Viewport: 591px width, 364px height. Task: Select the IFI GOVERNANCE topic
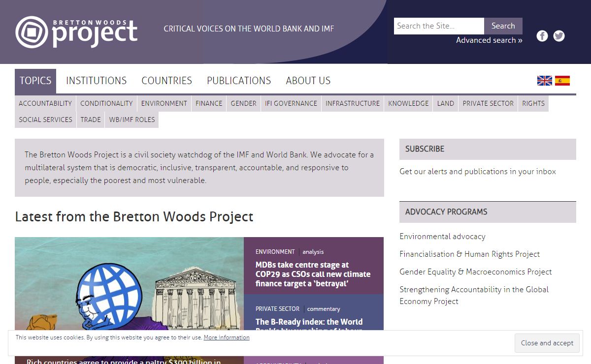click(x=291, y=103)
